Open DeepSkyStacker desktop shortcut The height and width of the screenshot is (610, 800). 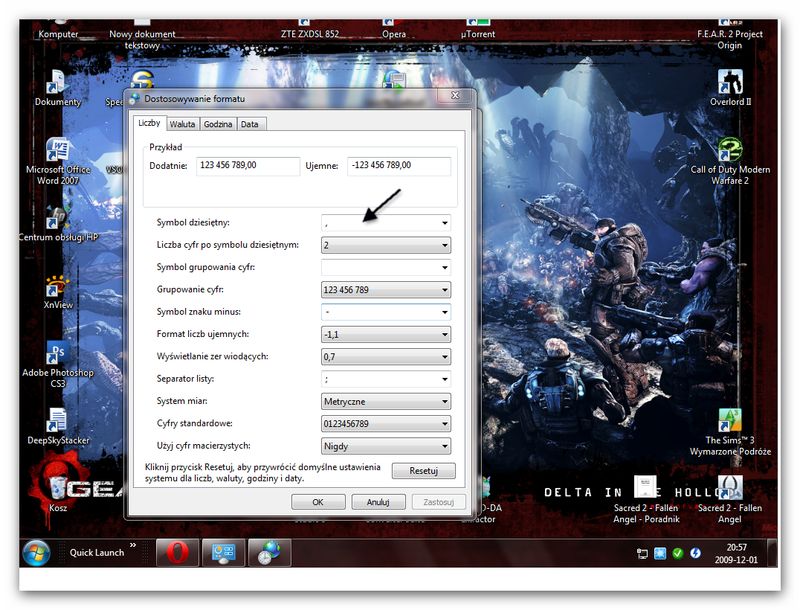(x=58, y=426)
